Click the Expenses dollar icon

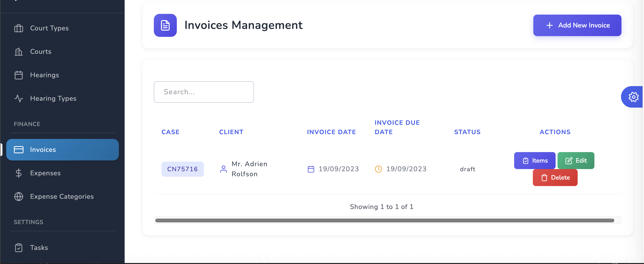[x=19, y=173]
